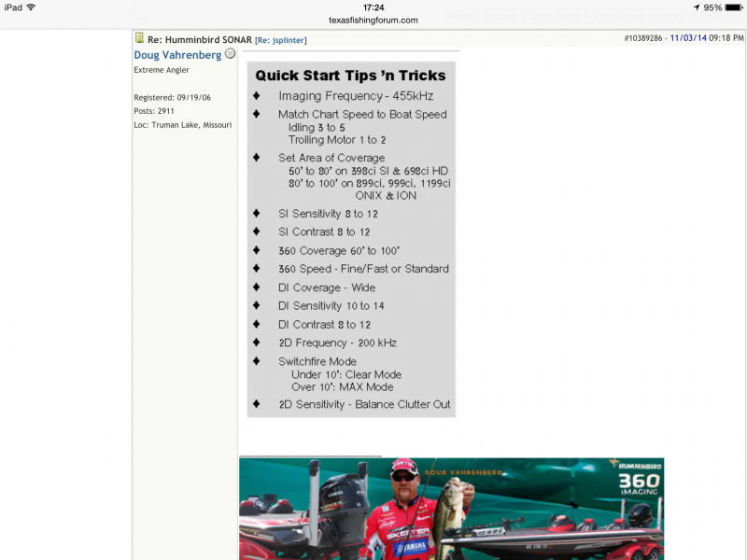This screenshot has width=747, height=560.
Task: Open the menu circle beside Doug Vahrenberg
Action: [230, 54]
